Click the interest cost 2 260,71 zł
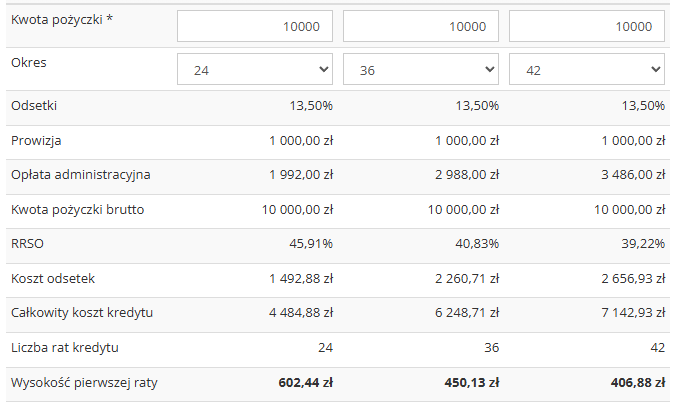This screenshot has width=690, height=405. [x=467, y=279]
